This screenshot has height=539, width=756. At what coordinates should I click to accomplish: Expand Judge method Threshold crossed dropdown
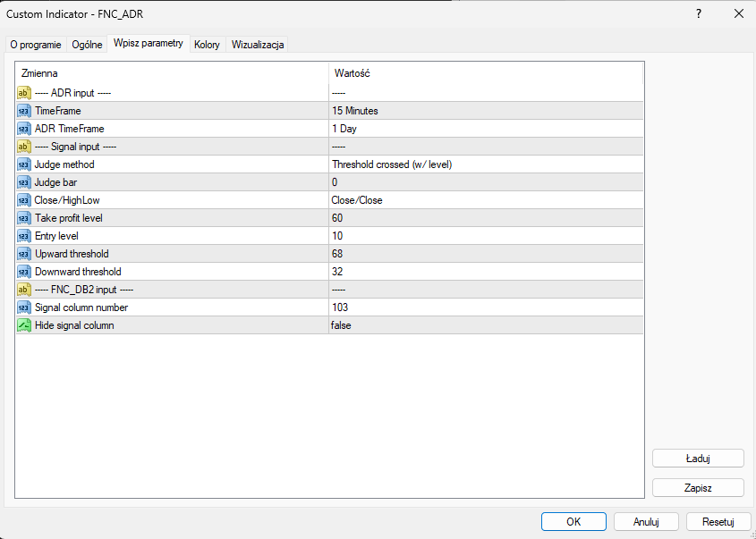click(x=485, y=164)
